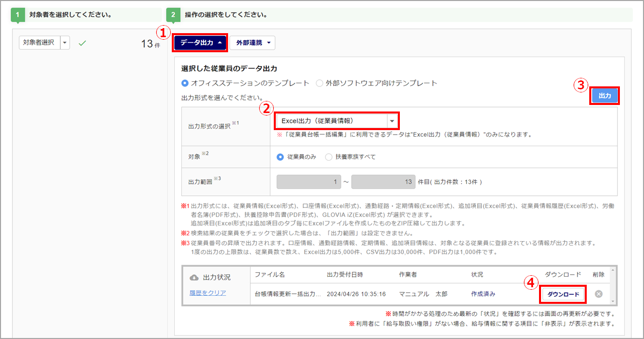Click the file name 台帳情報更新一括出力…

pos(287,294)
